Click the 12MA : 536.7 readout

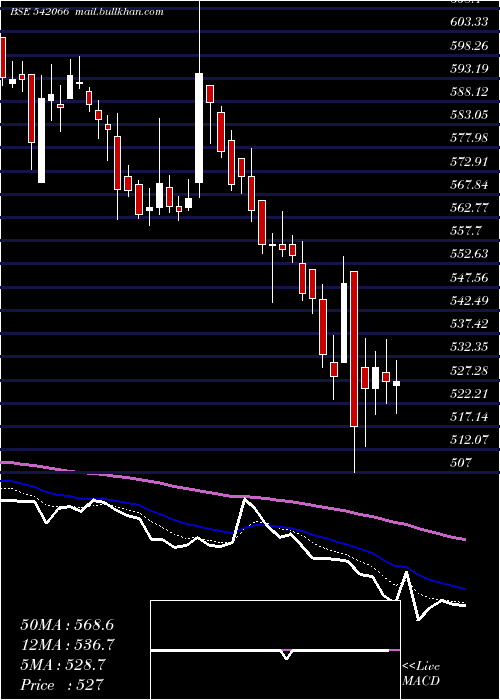pos(67,645)
